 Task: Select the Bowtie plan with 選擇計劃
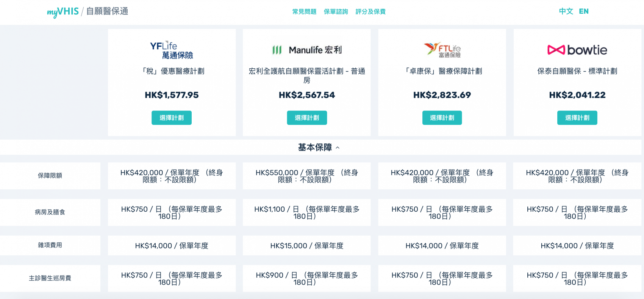coord(577,118)
